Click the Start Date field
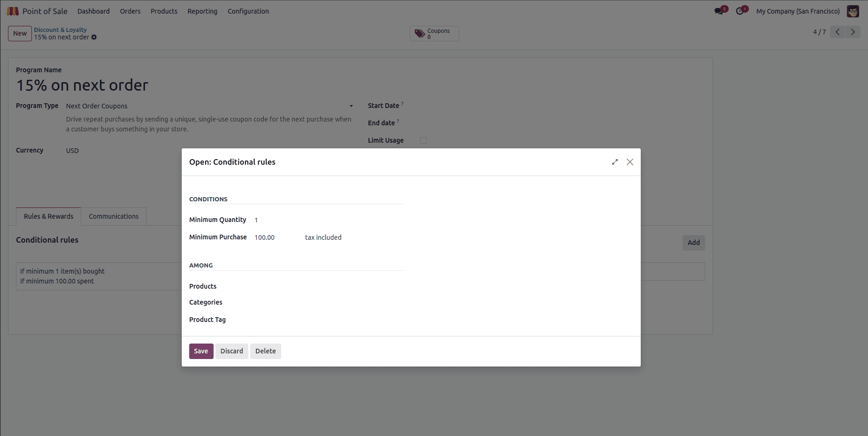The height and width of the screenshot is (436, 868). (x=561, y=106)
